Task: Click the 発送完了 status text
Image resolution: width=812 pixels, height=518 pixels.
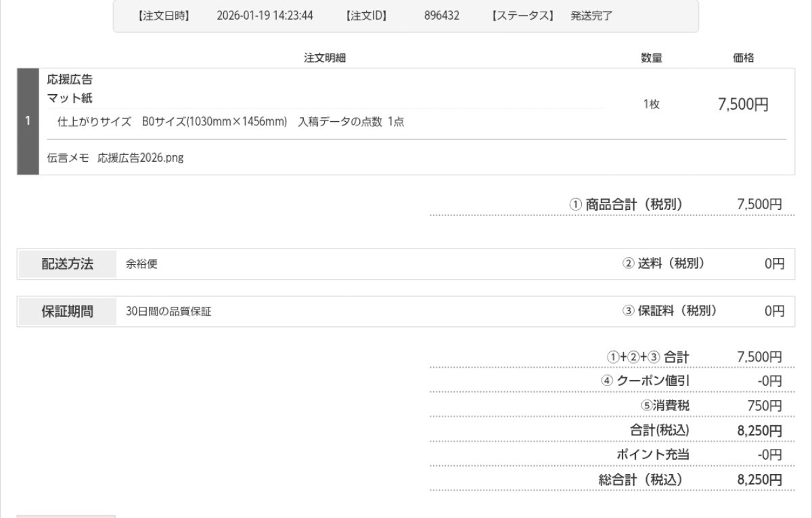Action: [591, 16]
